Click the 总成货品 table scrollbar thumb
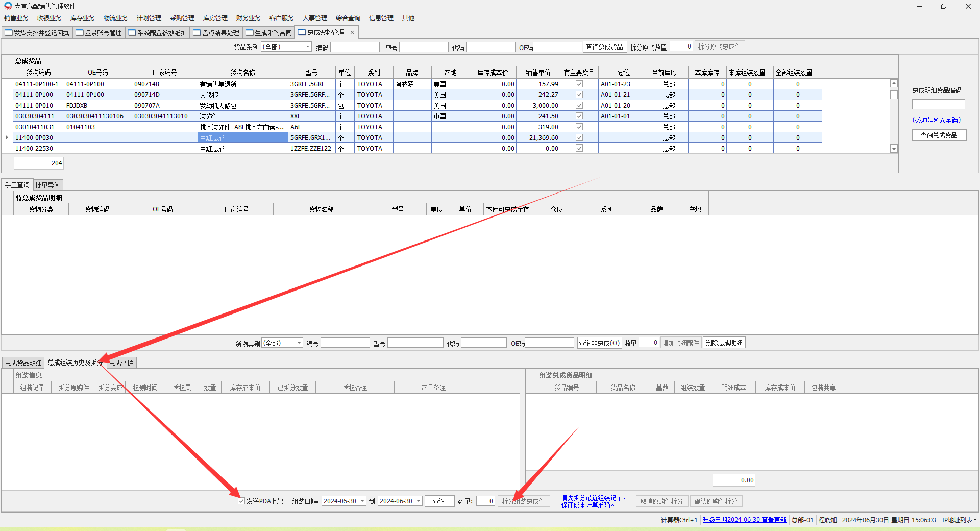This screenshot has width=980, height=531. tap(894, 94)
